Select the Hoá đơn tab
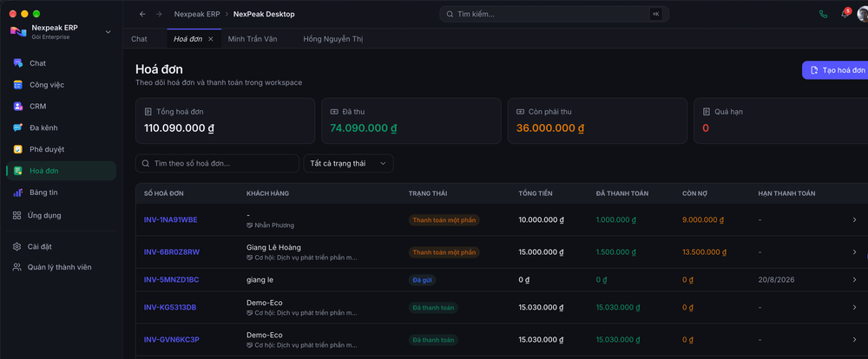 pos(187,39)
